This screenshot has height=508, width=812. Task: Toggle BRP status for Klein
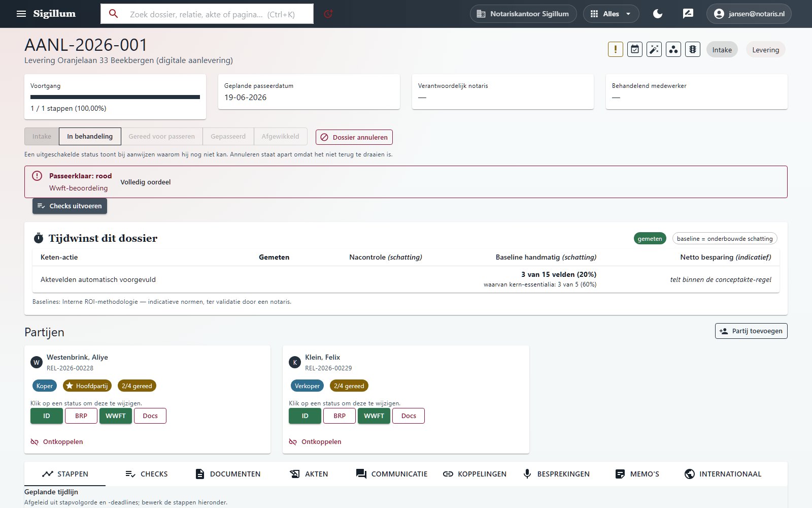[x=340, y=416]
